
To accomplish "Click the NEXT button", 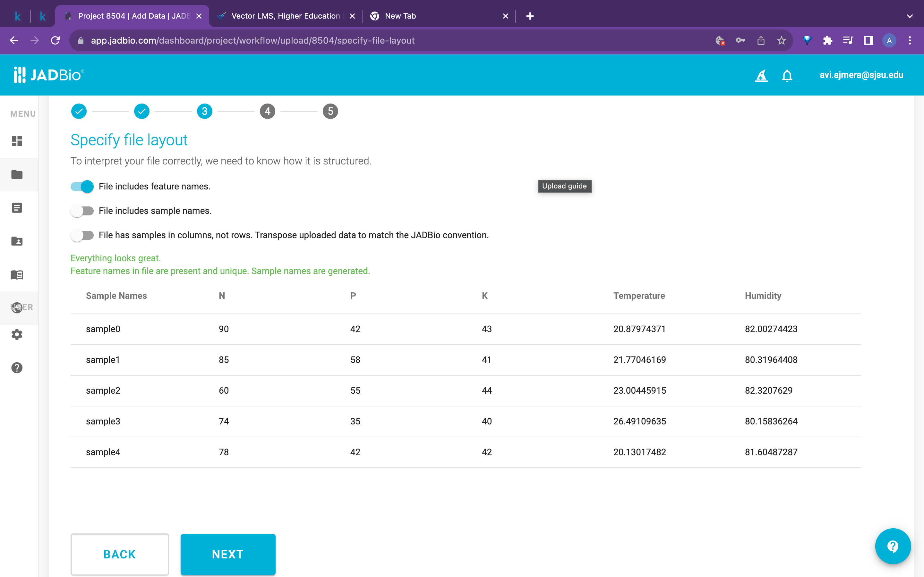I will pos(227,554).
